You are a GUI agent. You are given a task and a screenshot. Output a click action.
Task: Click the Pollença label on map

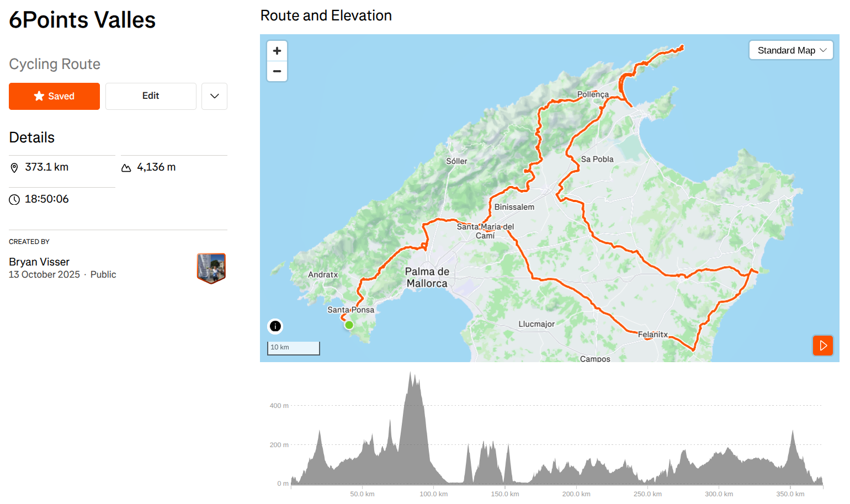tap(593, 94)
